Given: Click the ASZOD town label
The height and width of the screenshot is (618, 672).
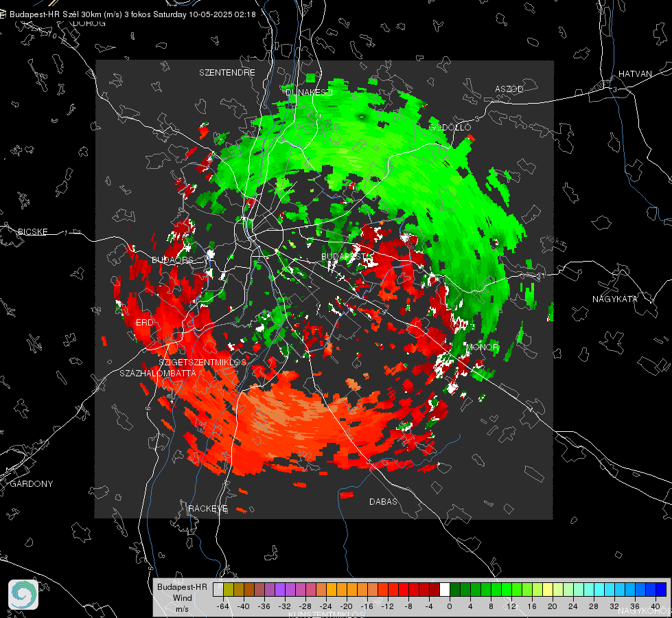Looking at the screenshot, I should pyautogui.click(x=509, y=89).
